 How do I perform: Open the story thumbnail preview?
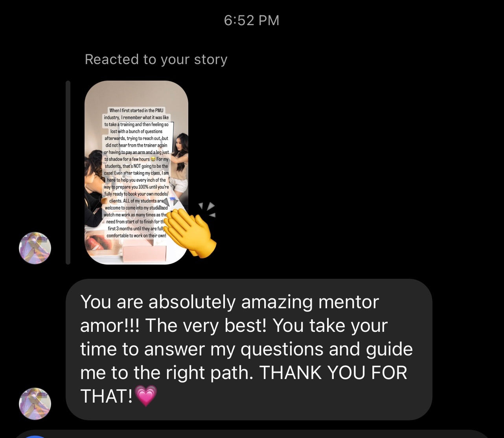pyautogui.click(x=136, y=173)
